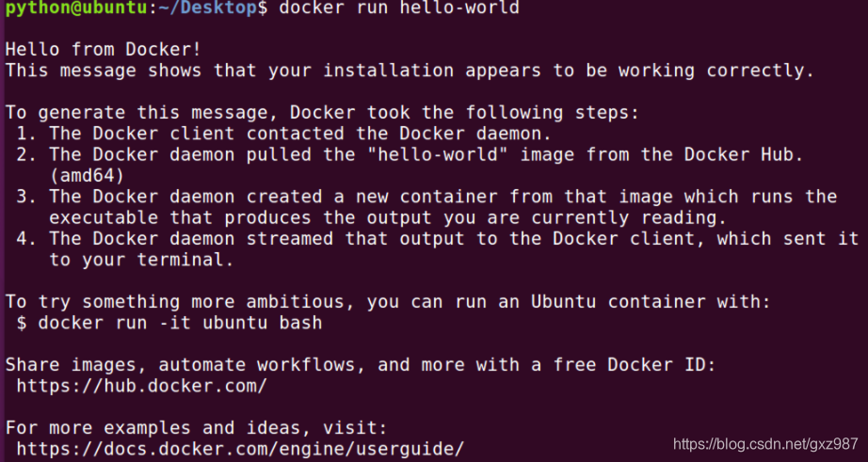The image size is (868, 462).
Task: Click the 'Share images, automate workflows' line
Action: click(x=361, y=365)
